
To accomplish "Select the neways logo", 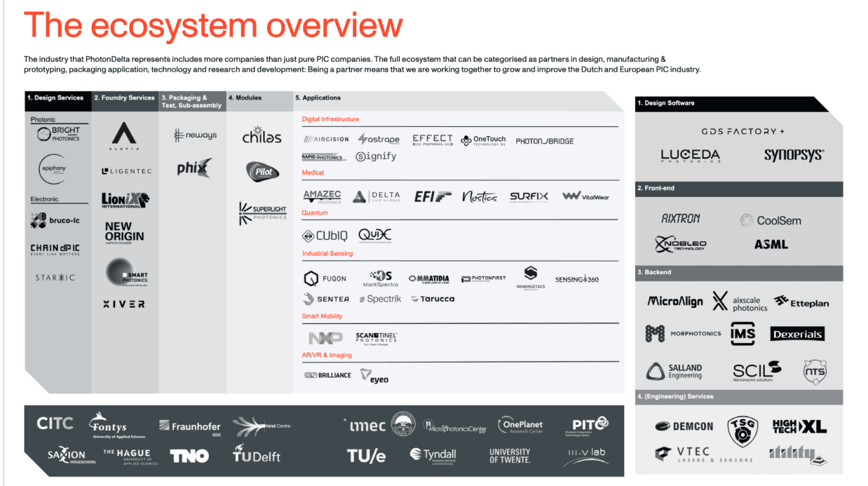I will pyautogui.click(x=196, y=135).
